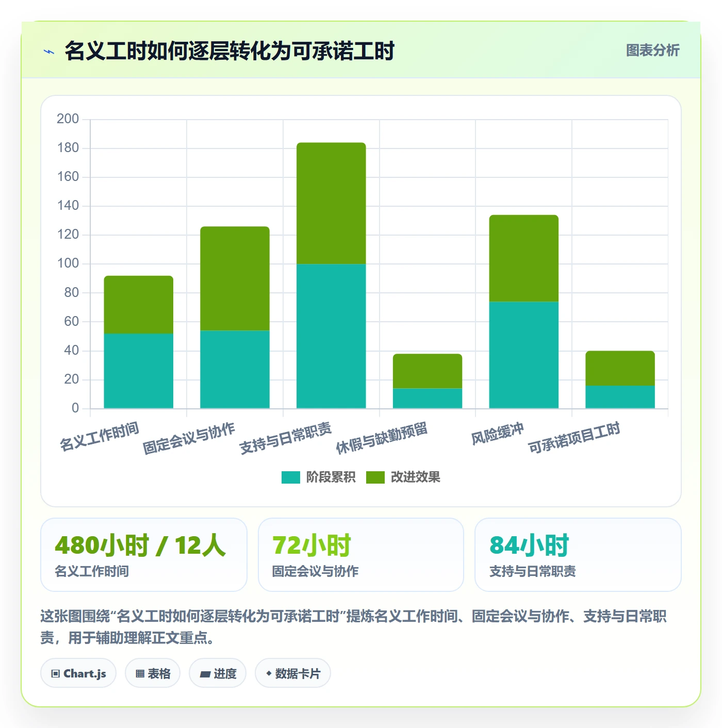Viewport: 722px width, 728px height.
Task: Click the teal segment of 风险缓冲 bar
Action: click(x=524, y=355)
